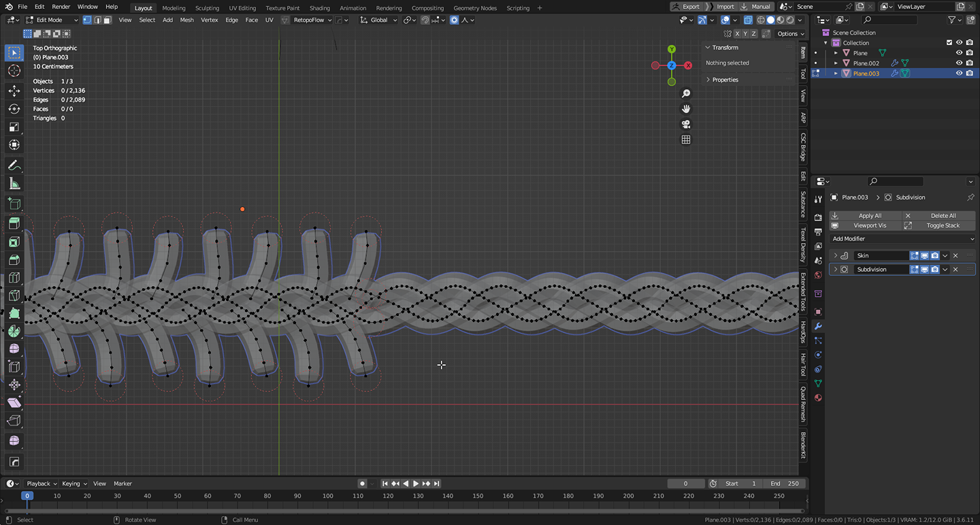The image size is (980, 525).
Task: Click the Apply All modifiers button
Action: 869,216
